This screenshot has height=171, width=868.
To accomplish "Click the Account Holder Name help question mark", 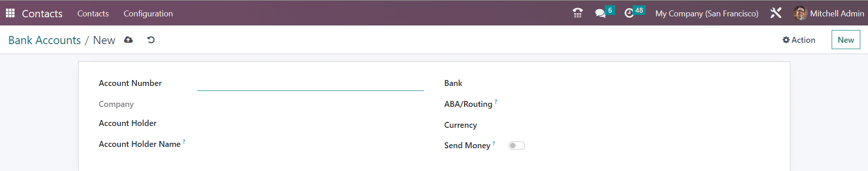I will click(184, 142).
